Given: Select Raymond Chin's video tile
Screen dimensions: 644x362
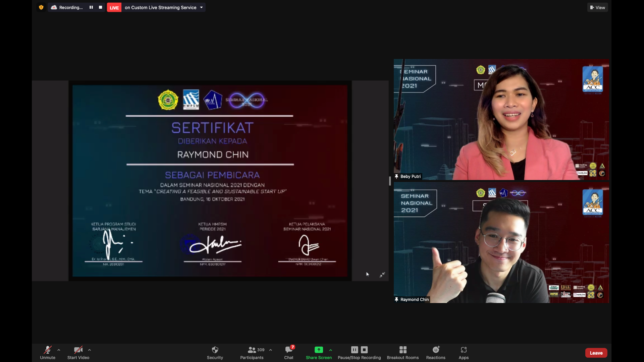Looking at the screenshot, I should coord(501,243).
